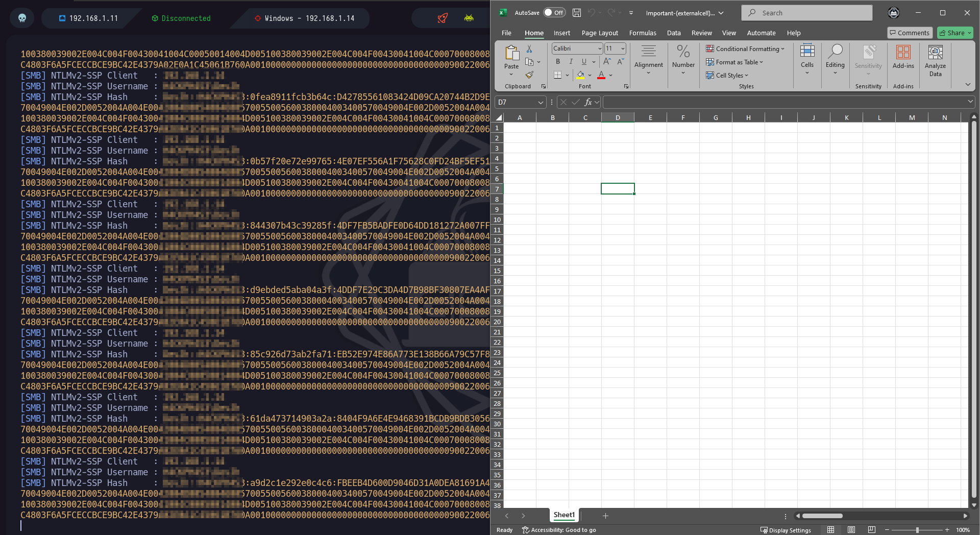The image size is (980, 535).
Task: Expand the formula bar chevron
Action: click(970, 102)
